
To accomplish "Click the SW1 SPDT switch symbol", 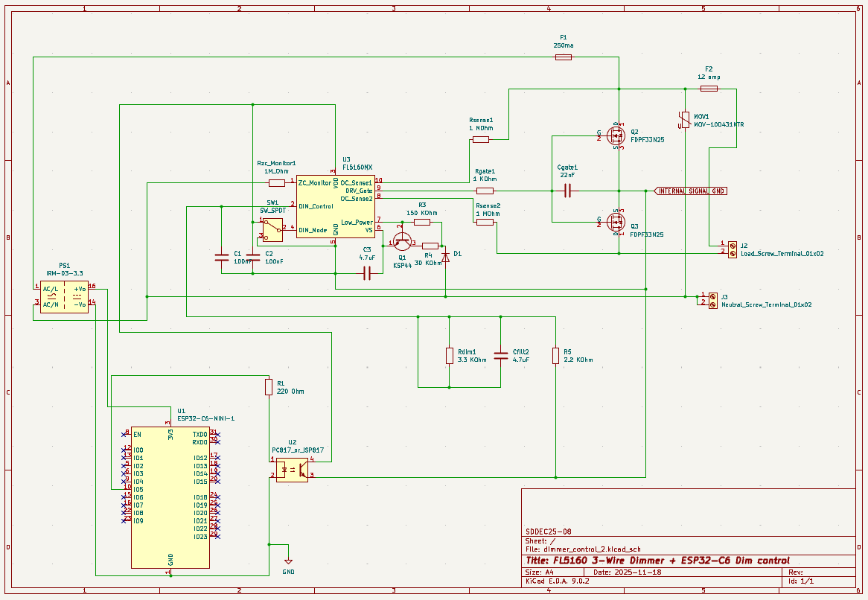I will pos(271,229).
